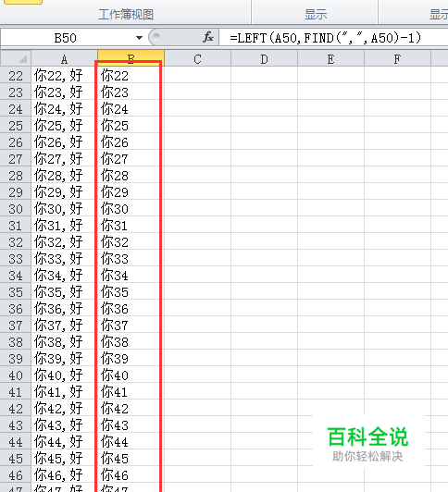Click cell containing 你42,好
Image resolution: width=448 pixels, height=492 pixels.
point(64,408)
